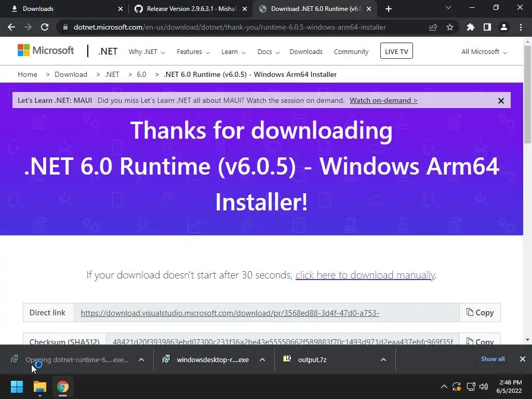Open the Windows Start menu

(x=17, y=387)
